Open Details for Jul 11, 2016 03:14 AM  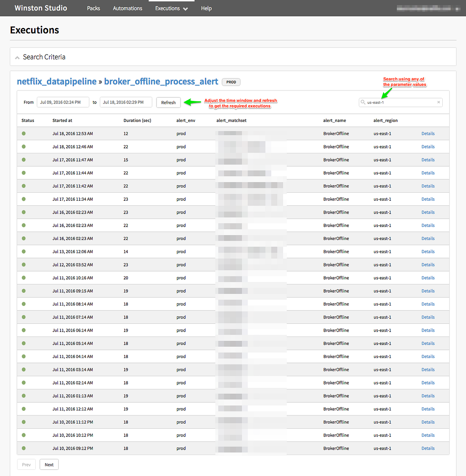[428, 370]
